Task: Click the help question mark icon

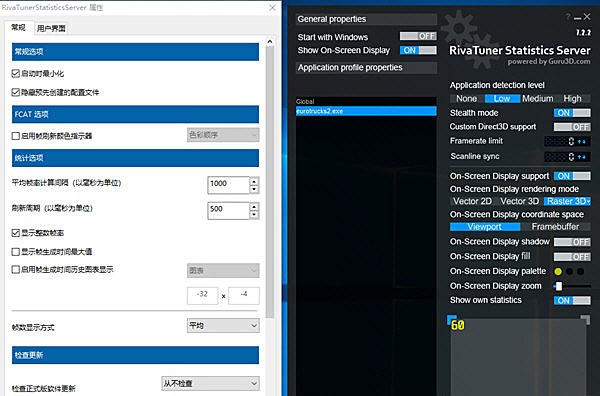Action: (x=567, y=17)
